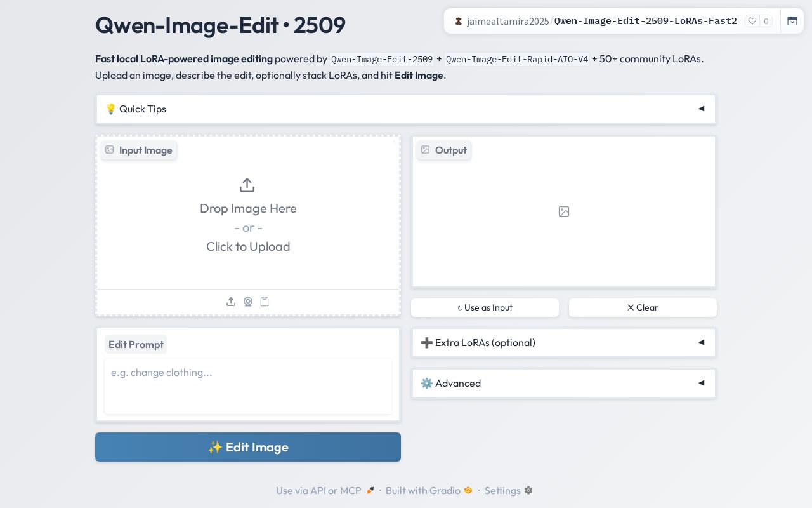
Task: Choose the paste-from-clipboard icon
Action: pos(265,302)
